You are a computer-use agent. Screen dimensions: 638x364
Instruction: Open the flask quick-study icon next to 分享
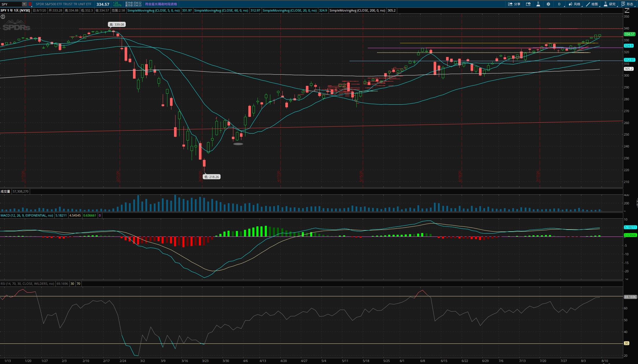click(538, 4)
